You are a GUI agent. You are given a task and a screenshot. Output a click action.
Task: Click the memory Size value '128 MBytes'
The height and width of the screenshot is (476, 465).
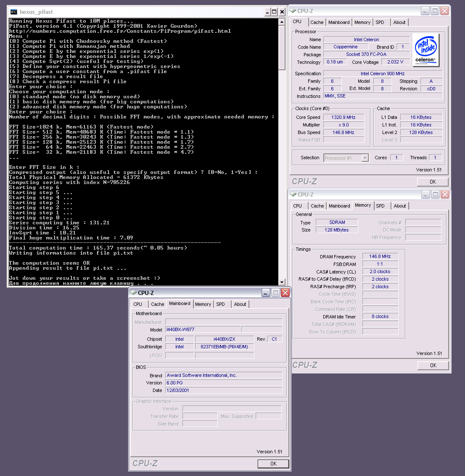[x=337, y=230]
